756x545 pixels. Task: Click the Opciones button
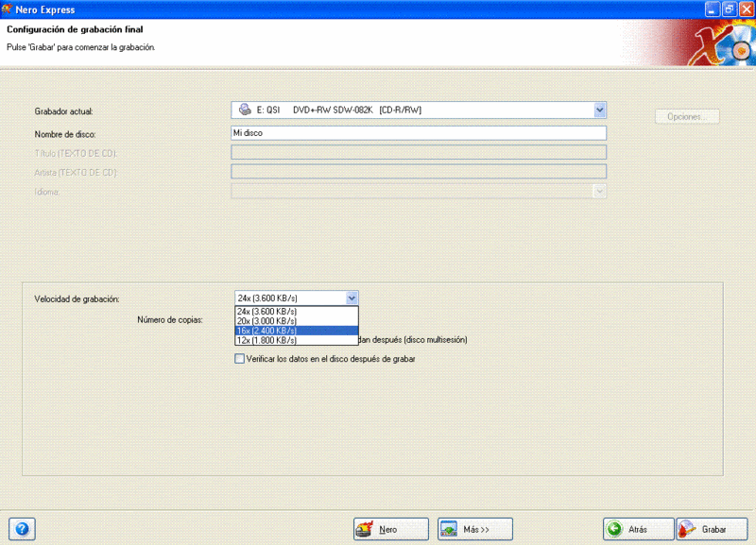point(687,116)
